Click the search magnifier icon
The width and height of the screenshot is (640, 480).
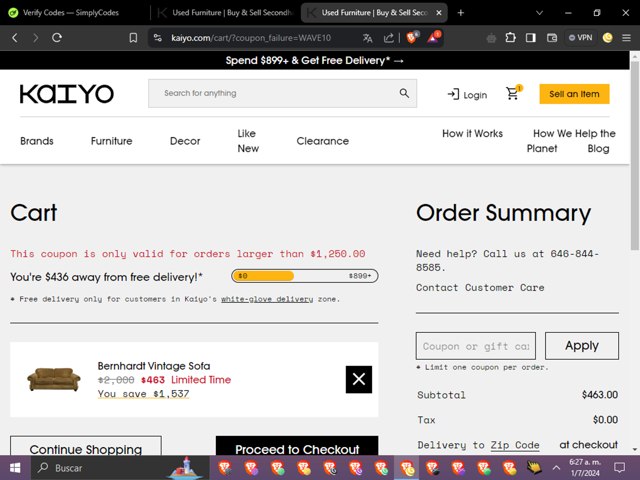click(404, 93)
